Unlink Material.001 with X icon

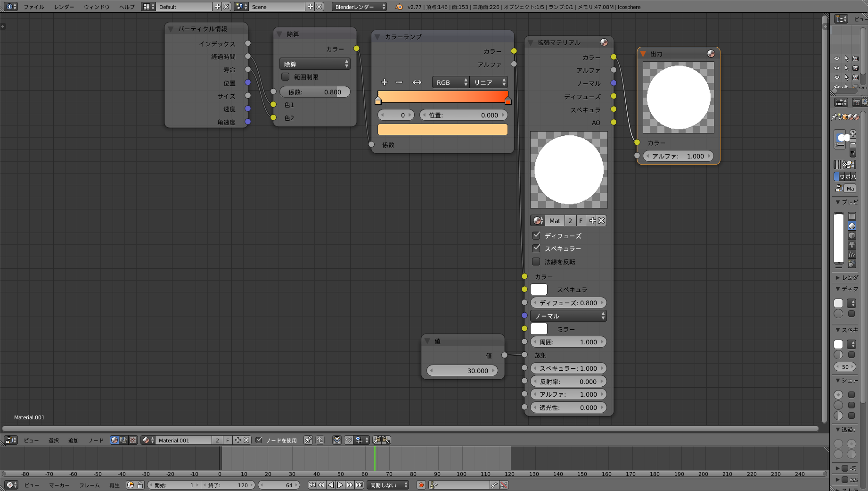pos(246,440)
